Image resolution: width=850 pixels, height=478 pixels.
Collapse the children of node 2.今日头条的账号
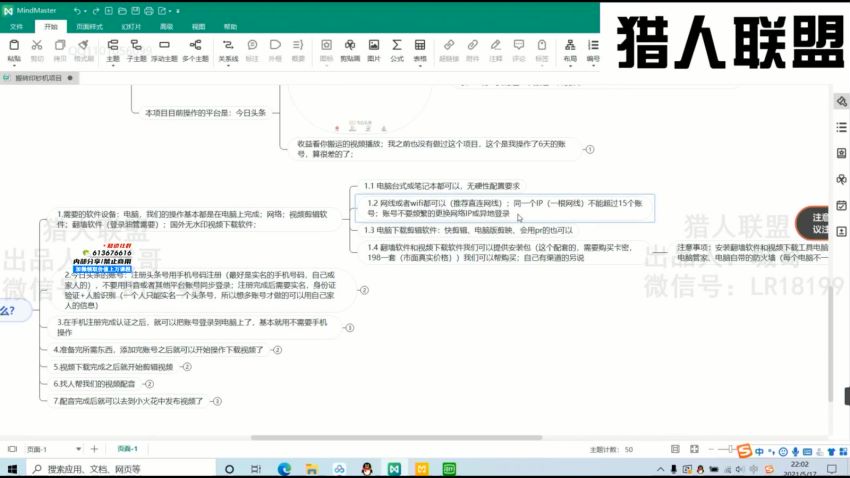tap(364, 290)
